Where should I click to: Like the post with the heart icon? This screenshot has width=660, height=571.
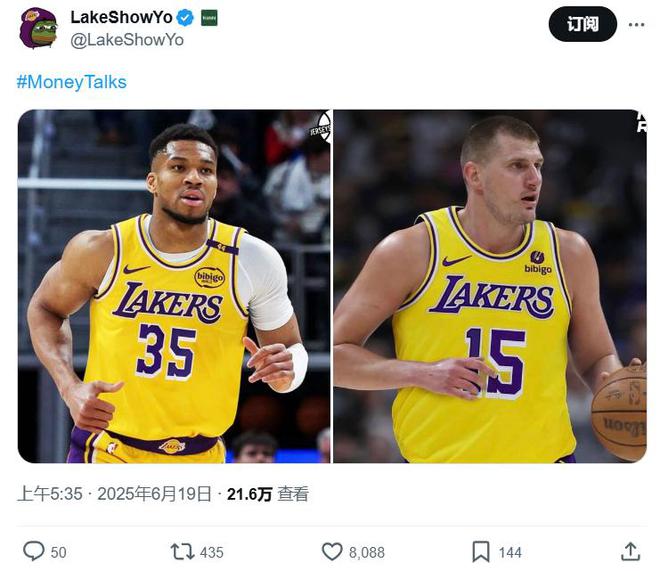(x=332, y=551)
